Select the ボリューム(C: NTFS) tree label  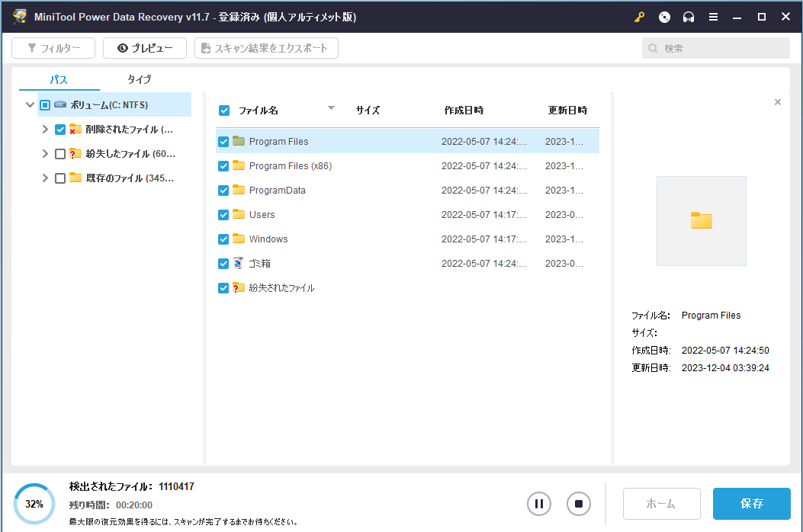click(109, 105)
